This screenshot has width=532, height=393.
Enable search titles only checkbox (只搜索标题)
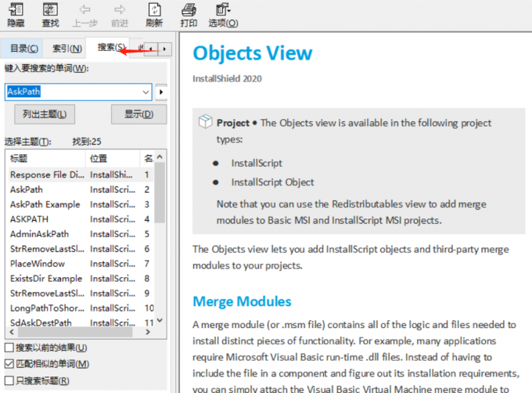(9, 381)
